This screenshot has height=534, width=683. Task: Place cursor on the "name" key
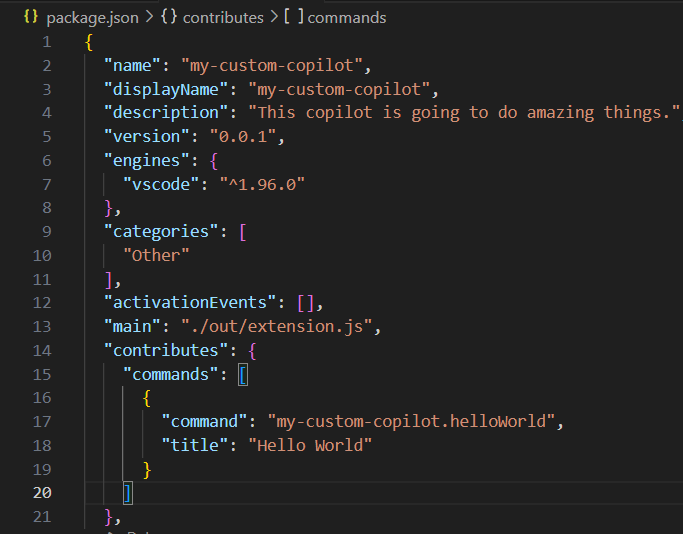pos(132,66)
